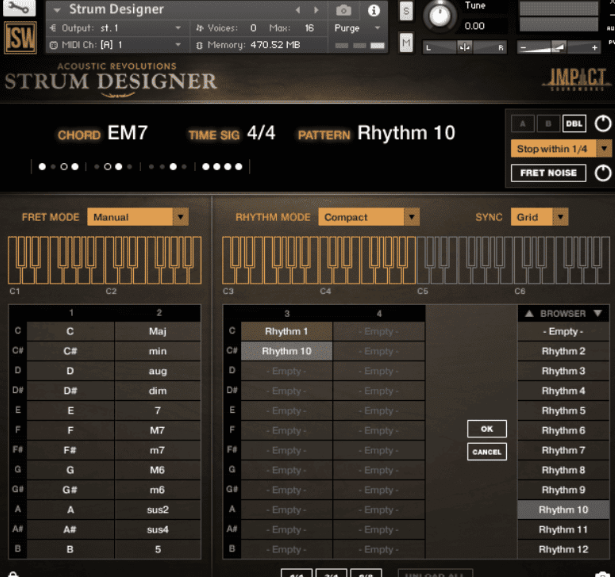Click Max voices value 16

[309, 28]
